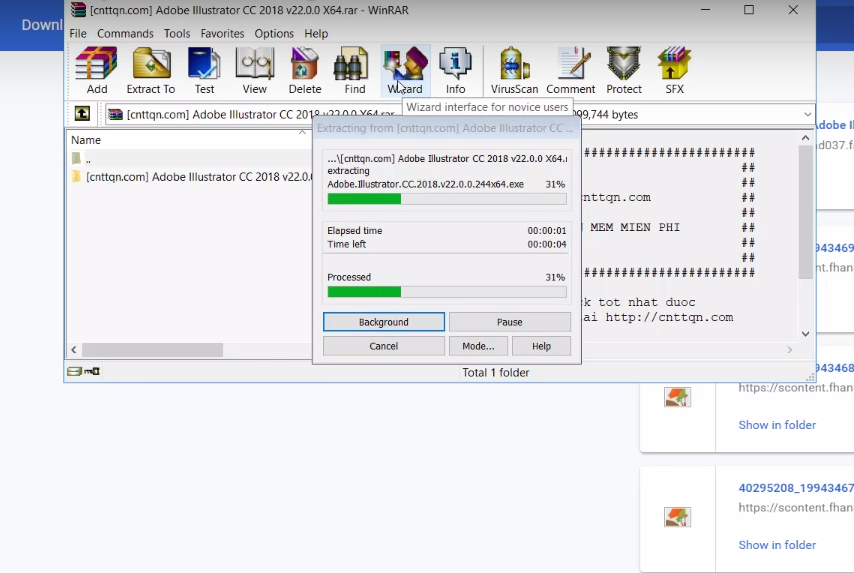Viewport: 854px width, 573px height.
Task: Minimize the WinRAR window
Action: click(x=705, y=10)
